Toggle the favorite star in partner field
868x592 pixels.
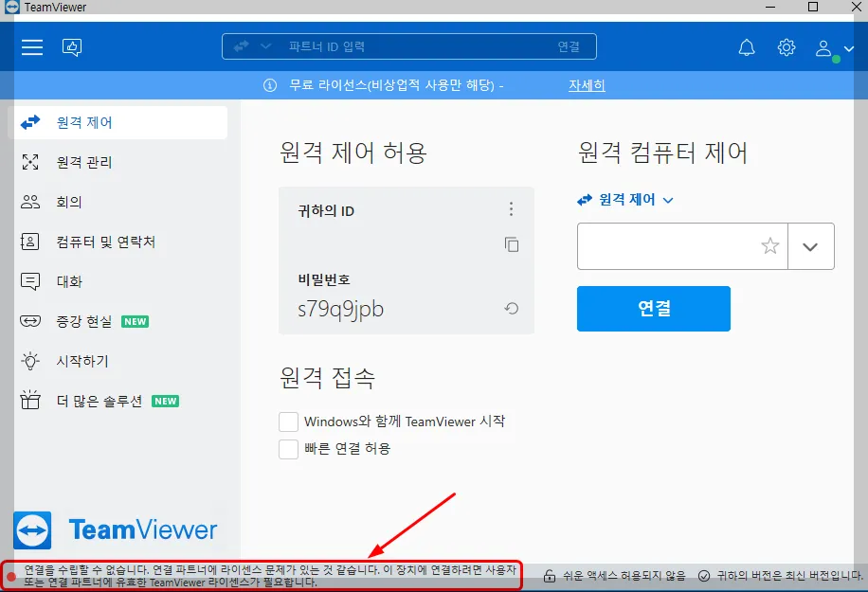tap(770, 245)
